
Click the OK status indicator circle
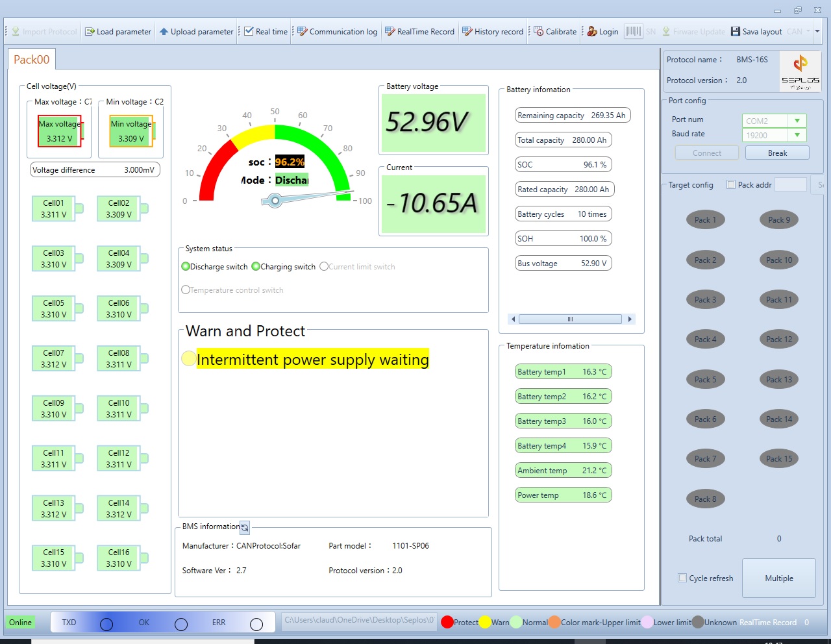tap(181, 624)
